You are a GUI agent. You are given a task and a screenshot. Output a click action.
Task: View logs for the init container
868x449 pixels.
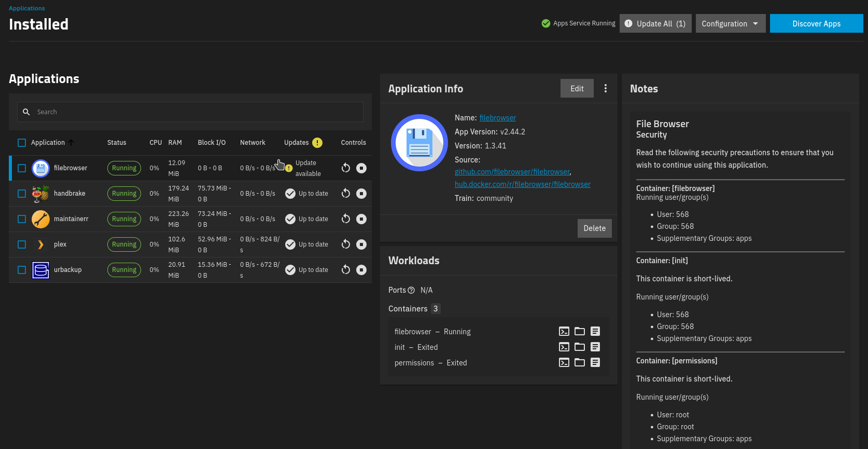(595, 347)
